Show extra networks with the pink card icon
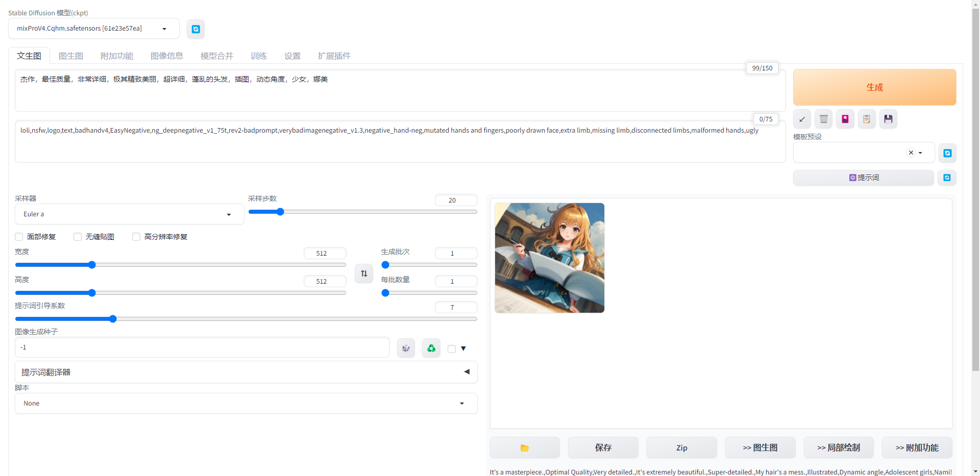The width and height of the screenshot is (980, 476). 845,119
